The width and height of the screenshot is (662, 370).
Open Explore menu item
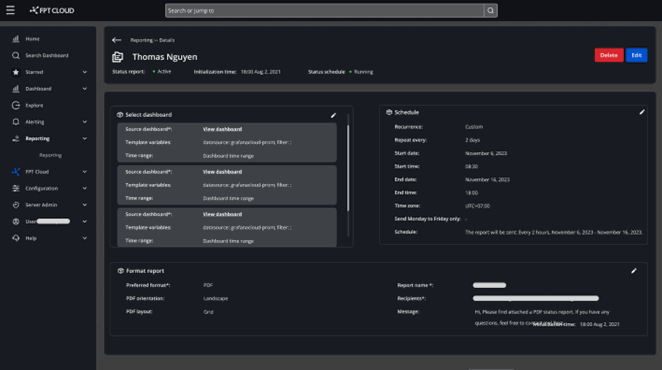click(x=34, y=105)
